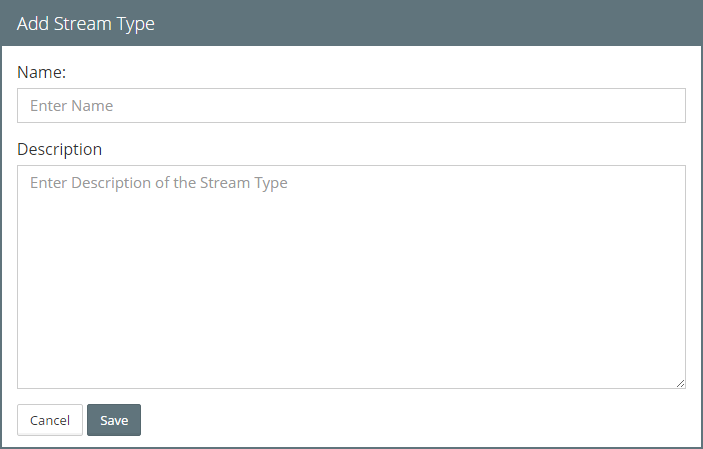Save the new stream type
Viewport: 703px width, 449px height.
tap(114, 420)
